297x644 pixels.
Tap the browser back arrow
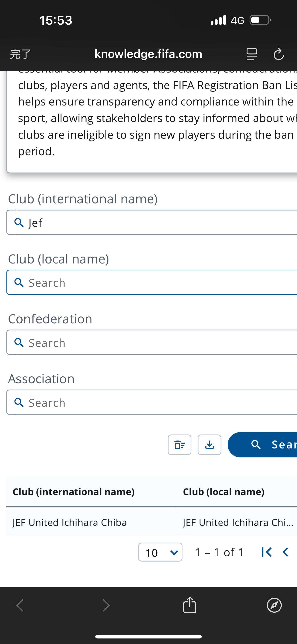click(20, 605)
